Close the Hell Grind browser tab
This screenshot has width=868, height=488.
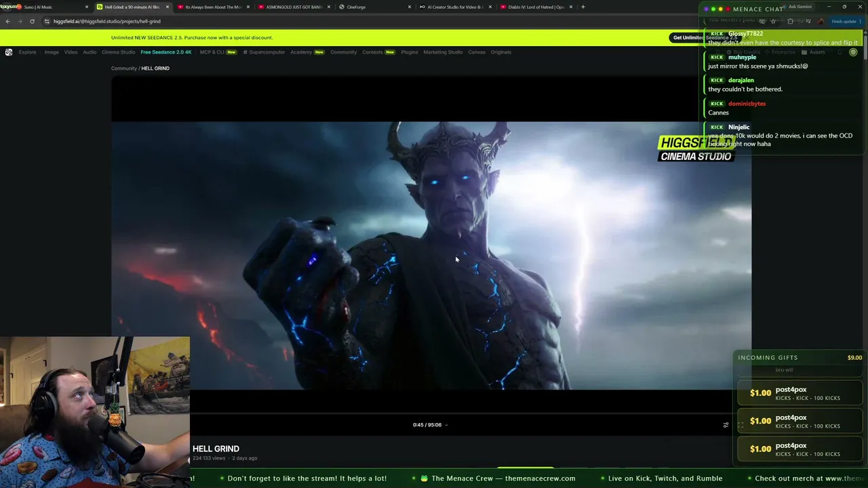click(167, 7)
